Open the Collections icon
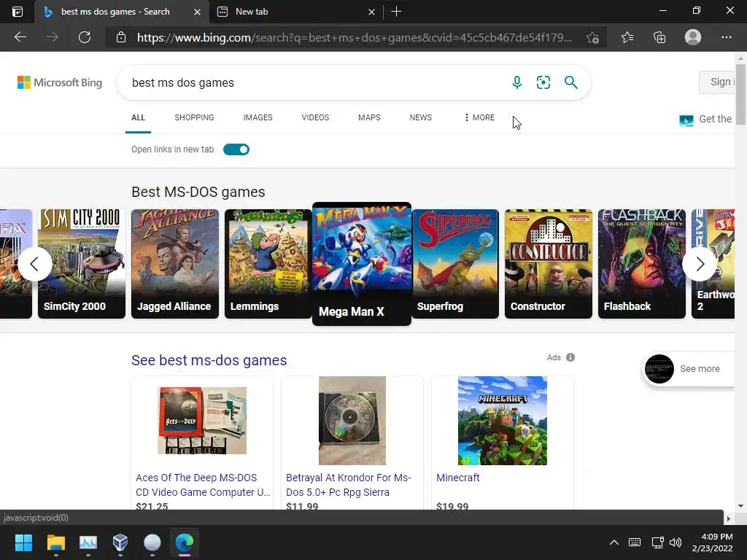 click(659, 37)
